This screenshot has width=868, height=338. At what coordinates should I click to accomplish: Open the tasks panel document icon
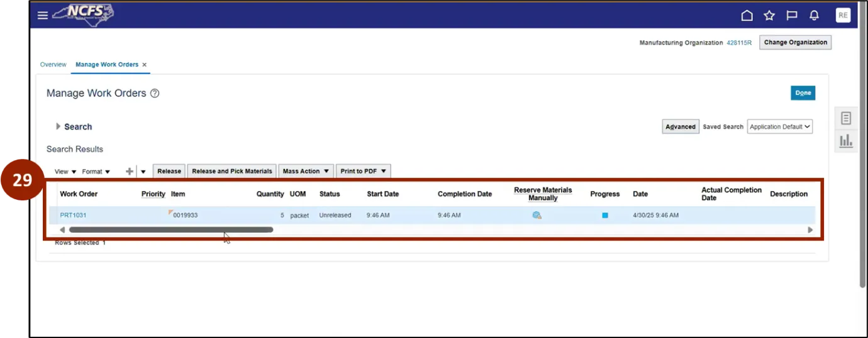[846, 118]
